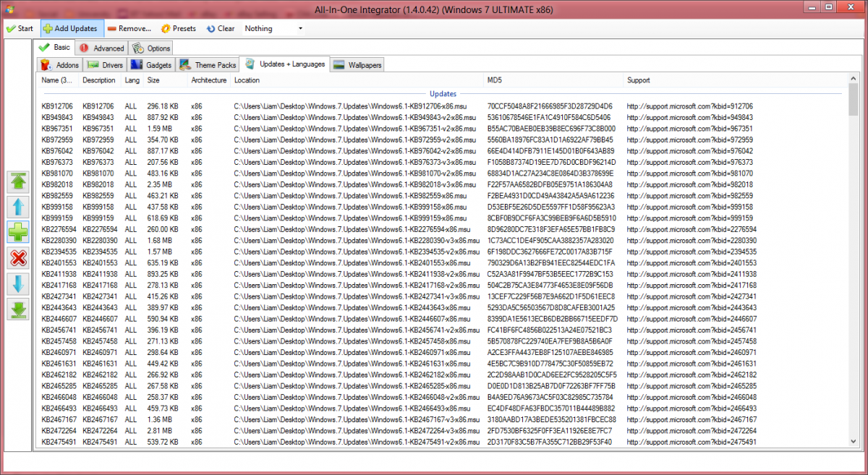868x475 pixels.
Task: Click file path Windows6.1-KB2417168-v2-x86.msu
Action: tap(357, 287)
